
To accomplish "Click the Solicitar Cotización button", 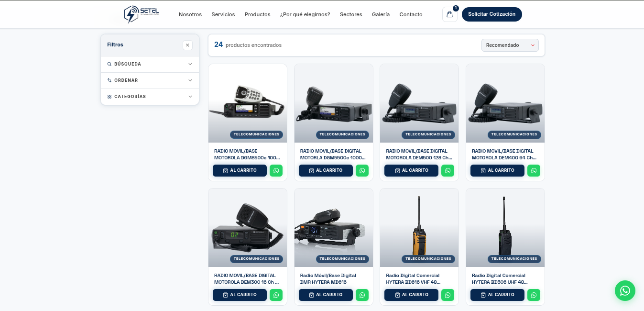I will point(491,14).
